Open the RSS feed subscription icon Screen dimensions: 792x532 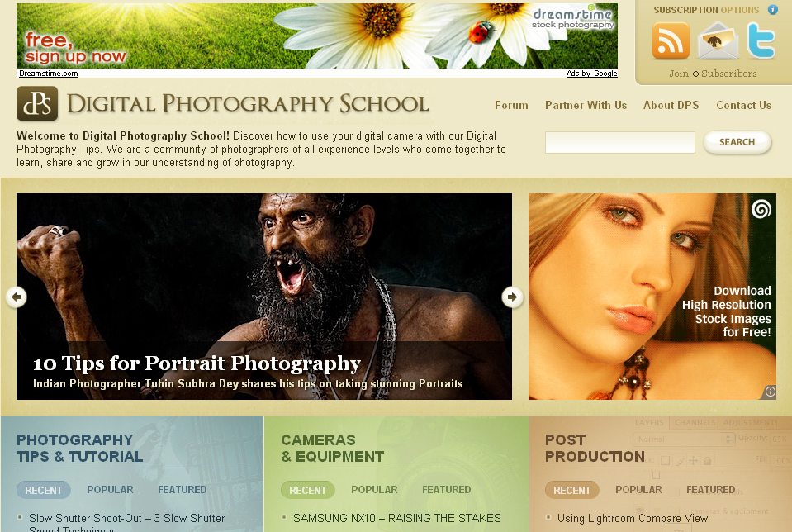point(671,40)
